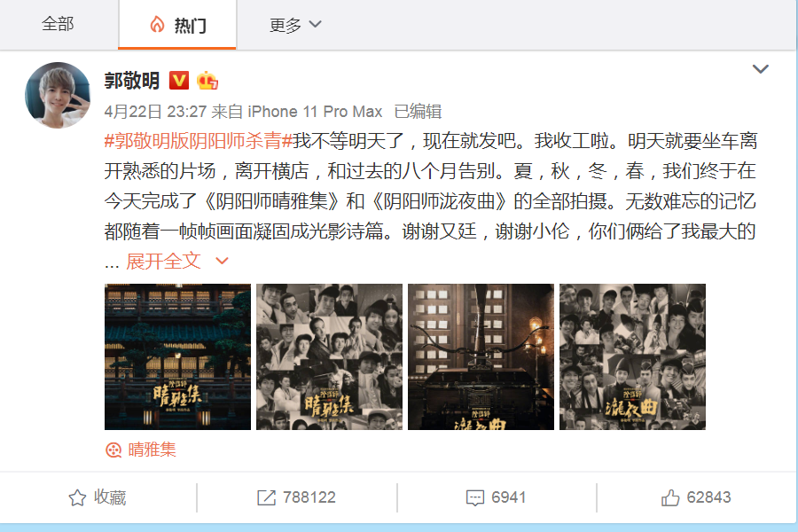The height and width of the screenshot is (532, 798).
Task: Click the 郭敬明 username link
Action: (132, 81)
